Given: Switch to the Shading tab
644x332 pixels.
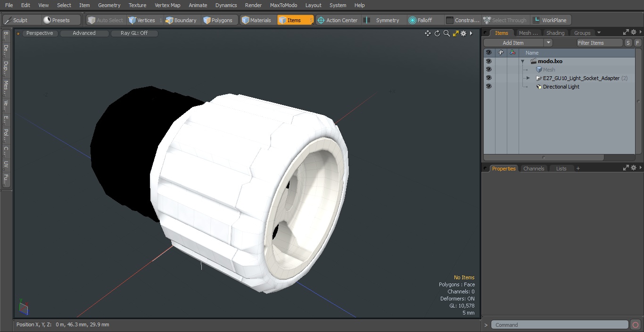Looking at the screenshot, I should tap(555, 33).
